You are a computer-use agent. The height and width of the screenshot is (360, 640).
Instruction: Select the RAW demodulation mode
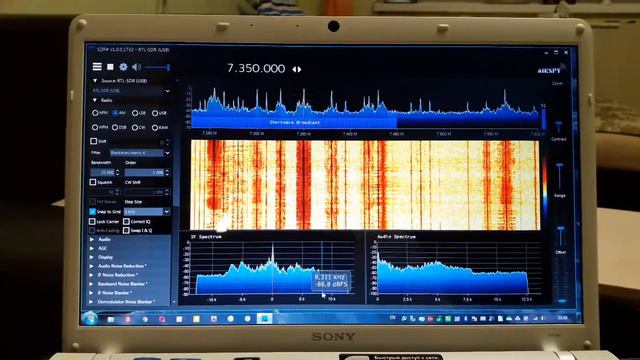155,128
